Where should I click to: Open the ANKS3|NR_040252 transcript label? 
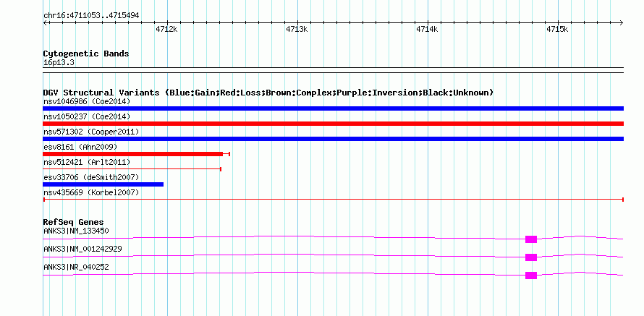click(76, 267)
